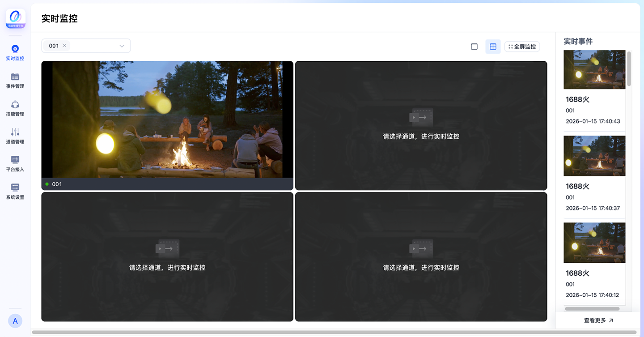
Task: Open the 通道管理 sliders icon
Action: (15, 132)
